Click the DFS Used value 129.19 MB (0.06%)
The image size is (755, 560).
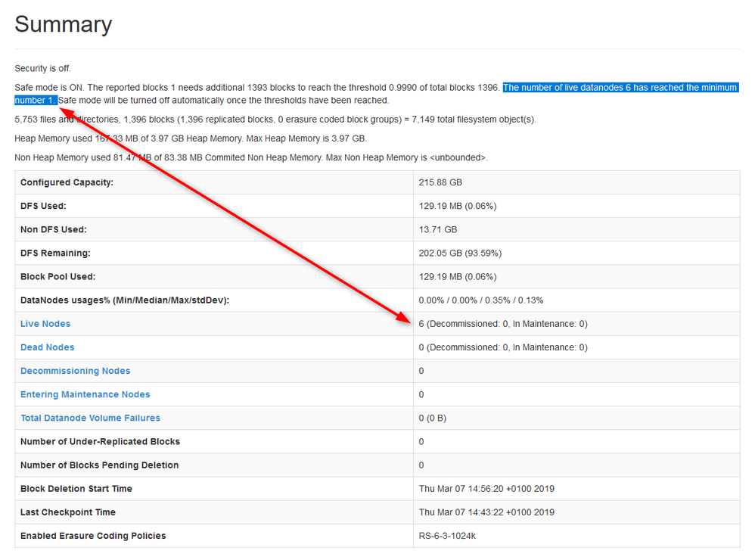point(458,206)
